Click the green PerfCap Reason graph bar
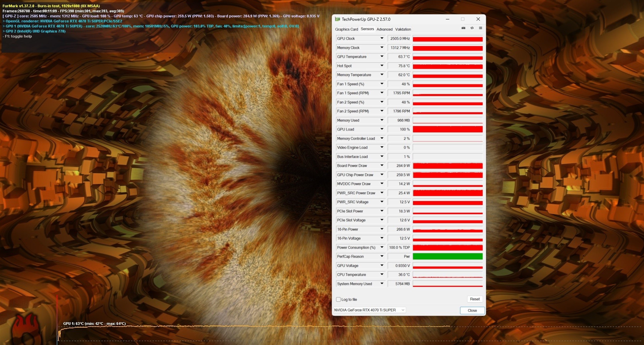This screenshot has height=345, width=644. pos(447,256)
